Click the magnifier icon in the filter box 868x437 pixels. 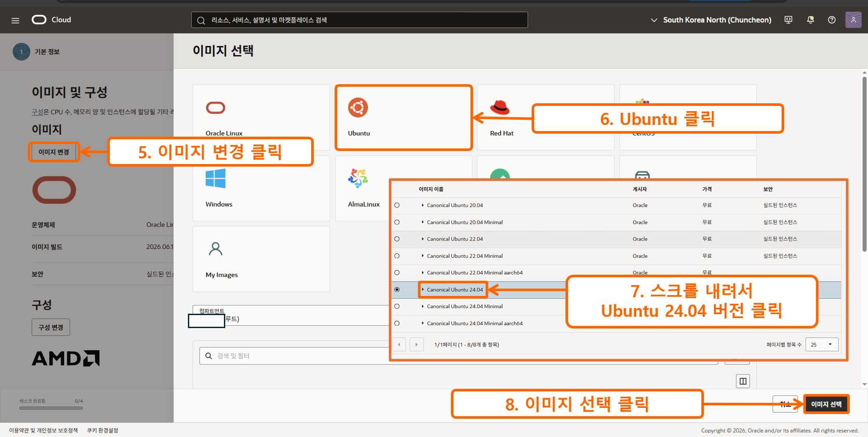click(x=209, y=356)
